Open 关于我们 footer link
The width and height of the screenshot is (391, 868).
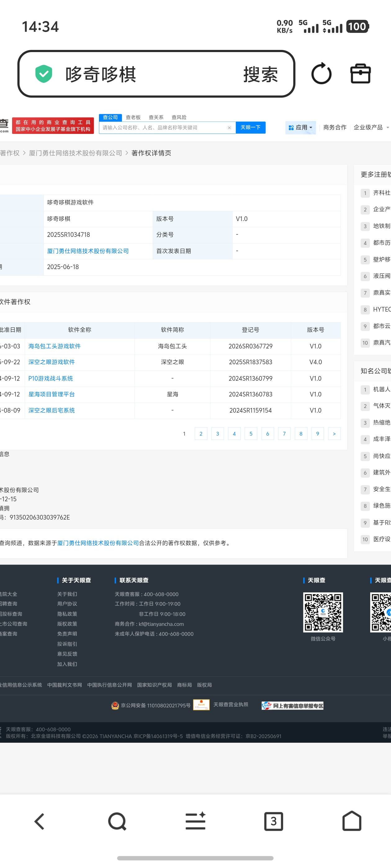[67, 594]
